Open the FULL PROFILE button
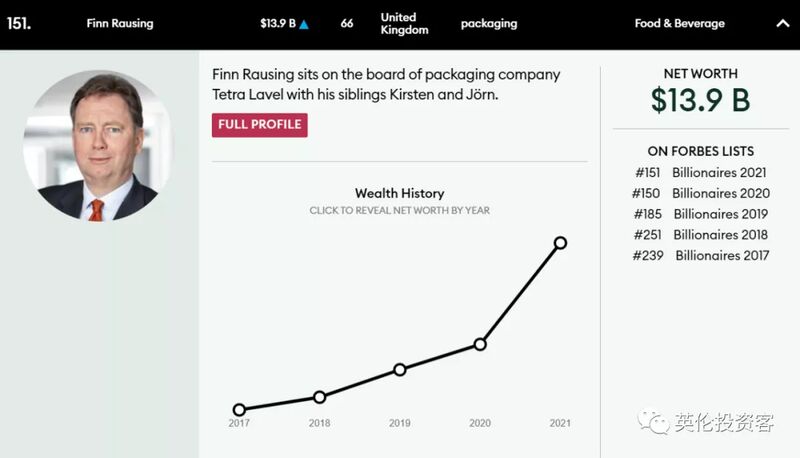The height and width of the screenshot is (458, 800). coord(260,125)
